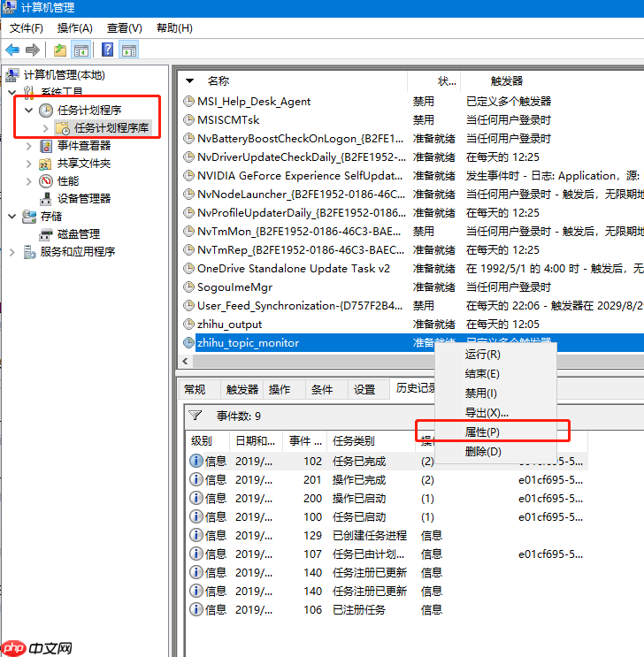The width and height of the screenshot is (644, 657).
Task: Click info icon of event 102 任务已完成
Action: (x=195, y=461)
